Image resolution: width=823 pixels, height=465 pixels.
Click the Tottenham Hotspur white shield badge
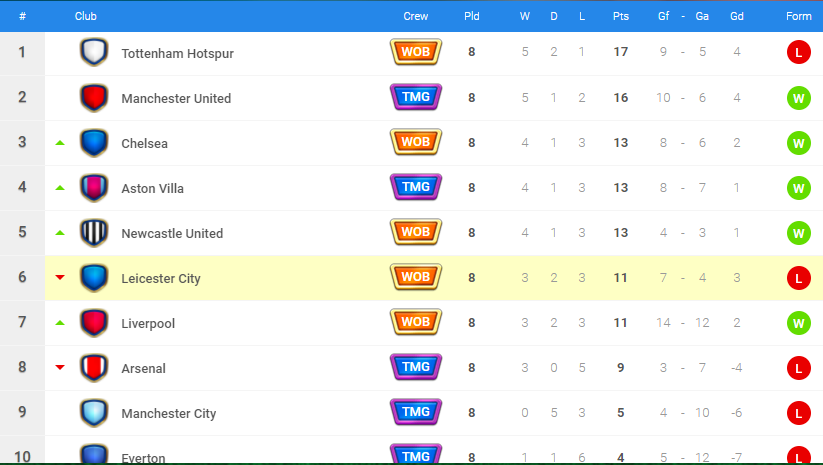pos(94,52)
